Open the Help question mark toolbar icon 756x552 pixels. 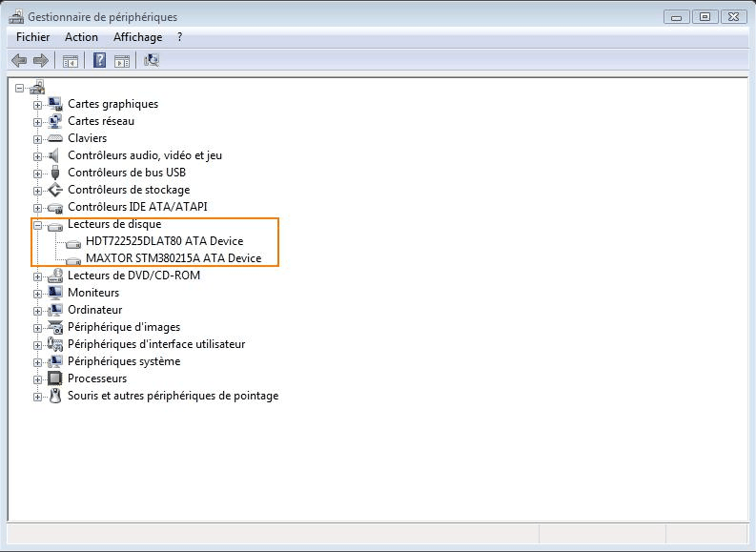(x=99, y=60)
